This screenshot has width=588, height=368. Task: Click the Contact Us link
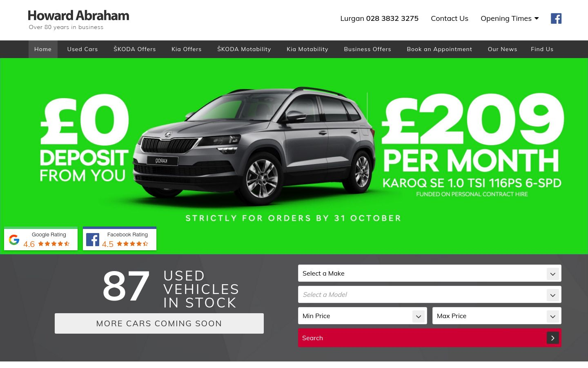point(450,18)
